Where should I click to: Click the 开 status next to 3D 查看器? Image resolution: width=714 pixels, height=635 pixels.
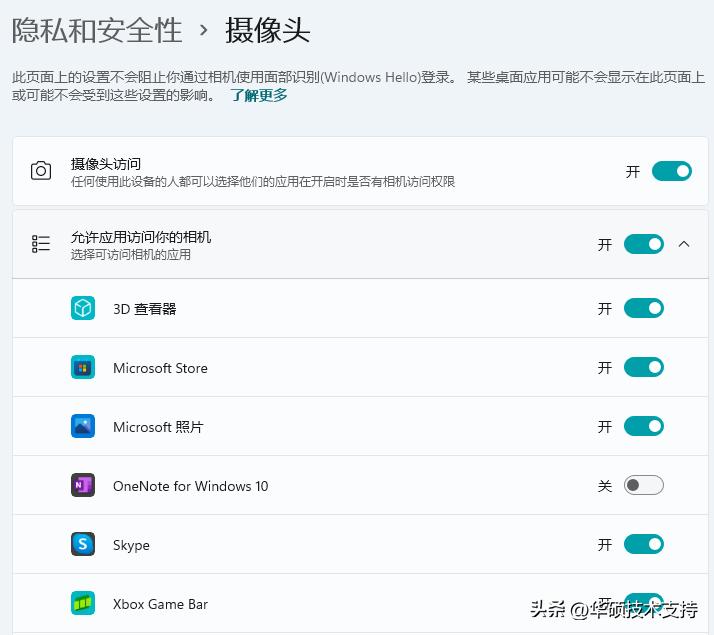click(605, 309)
